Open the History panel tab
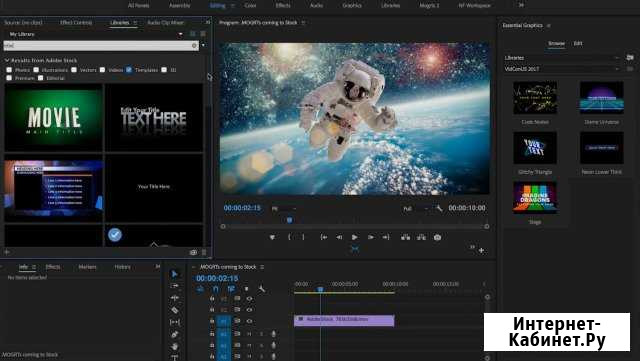 122,267
